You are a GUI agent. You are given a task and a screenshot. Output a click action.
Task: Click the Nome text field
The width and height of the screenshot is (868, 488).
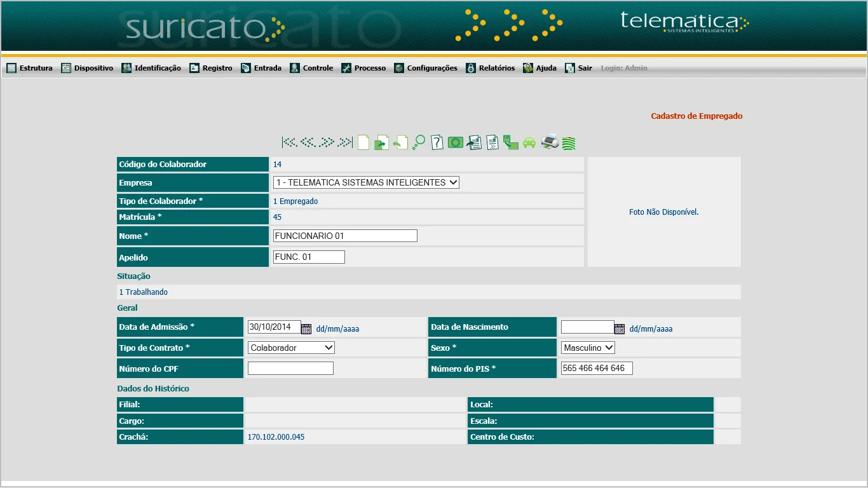pyautogui.click(x=345, y=236)
